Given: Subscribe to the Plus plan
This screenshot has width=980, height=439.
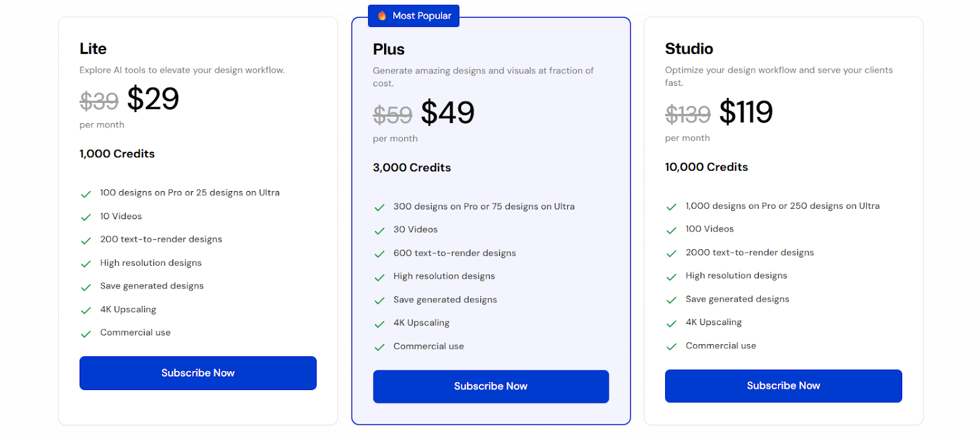Looking at the screenshot, I should pos(491,386).
